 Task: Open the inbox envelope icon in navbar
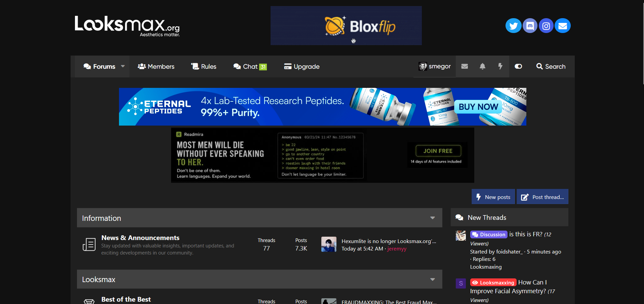tap(465, 66)
